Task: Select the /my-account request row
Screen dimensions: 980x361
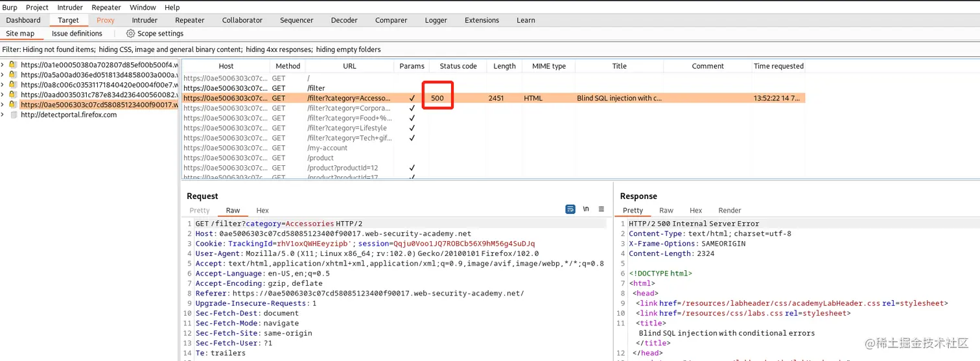Action: point(493,148)
